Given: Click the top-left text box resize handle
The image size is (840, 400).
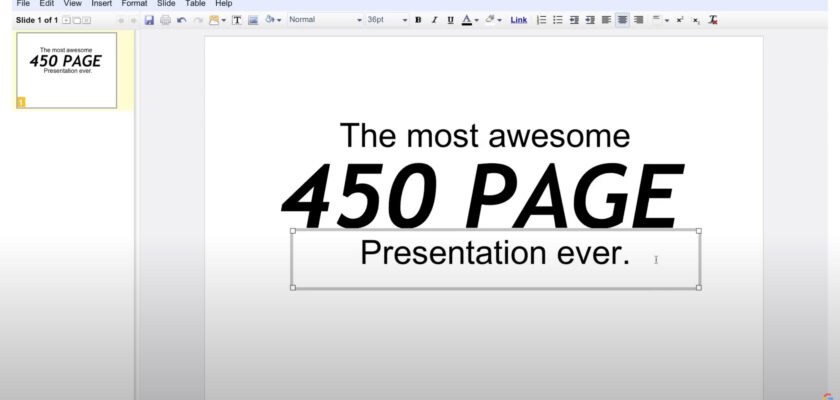Looking at the screenshot, I should point(292,231).
